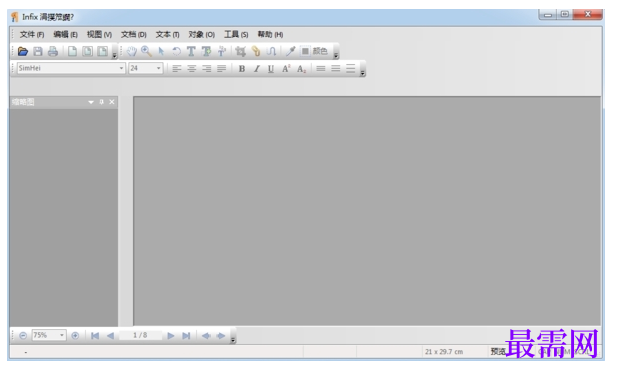The width and height of the screenshot is (617, 375).
Task: Select the Crop tool
Action: coord(240,51)
